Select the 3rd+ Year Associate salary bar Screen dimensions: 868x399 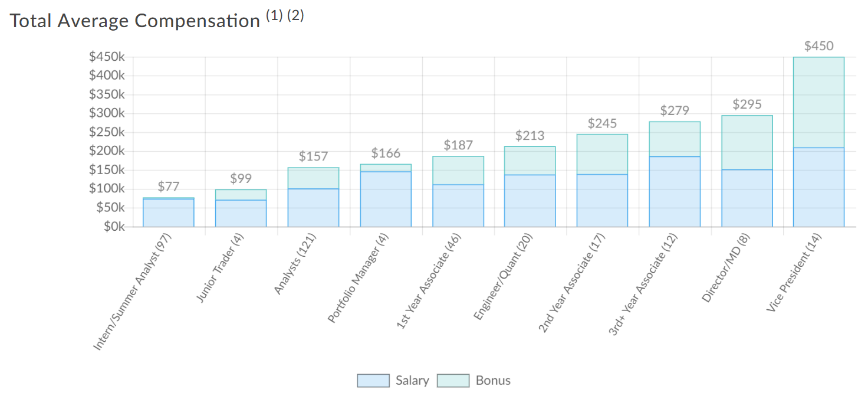pyautogui.click(x=675, y=192)
